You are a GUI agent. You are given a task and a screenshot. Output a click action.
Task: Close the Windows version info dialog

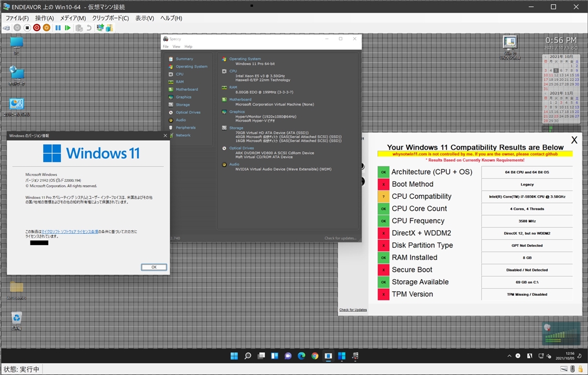tap(165, 136)
